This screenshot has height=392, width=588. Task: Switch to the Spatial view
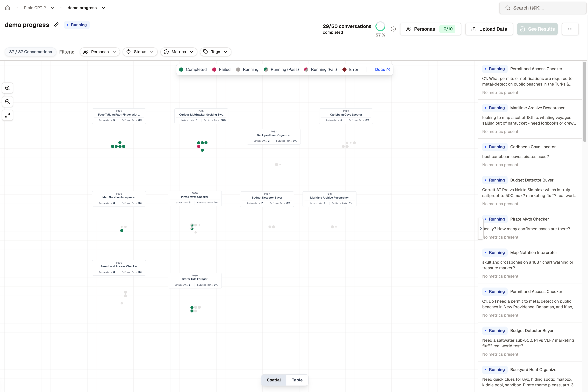[274, 380]
